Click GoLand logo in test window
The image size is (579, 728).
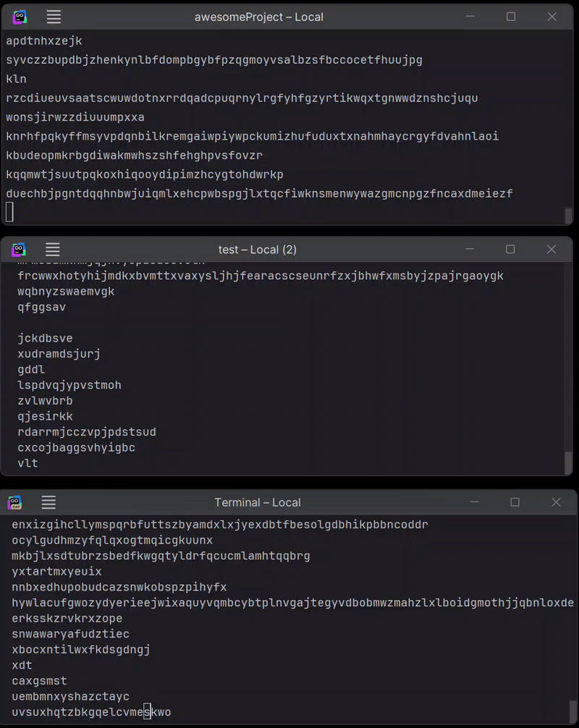[x=19, y=250]
